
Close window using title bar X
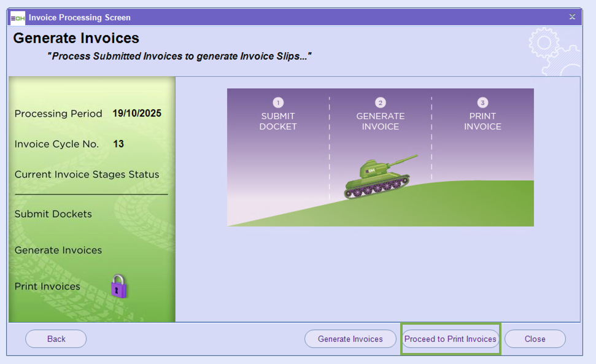(x=572, y=17)
